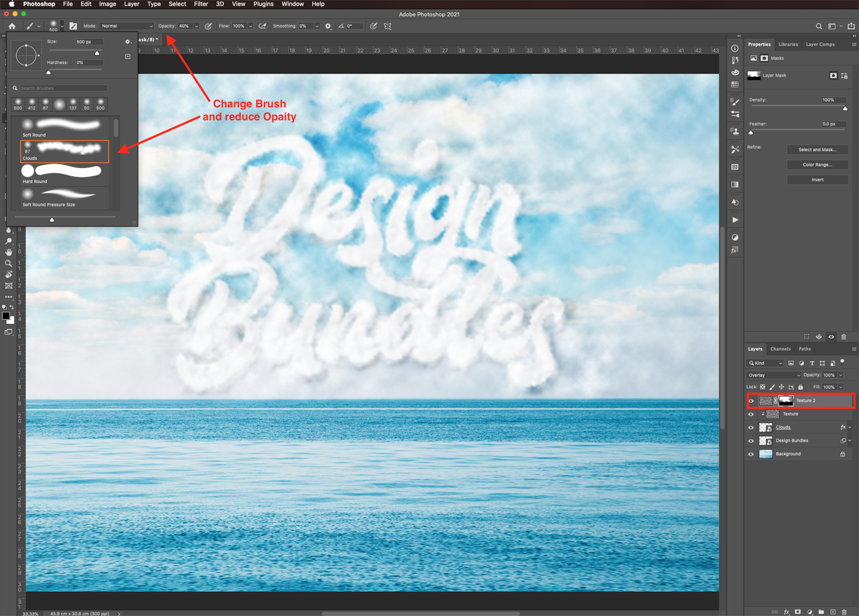This screenshot has width=859, height=616.
Task: Open the Share icon at top right
Action: 851,26
